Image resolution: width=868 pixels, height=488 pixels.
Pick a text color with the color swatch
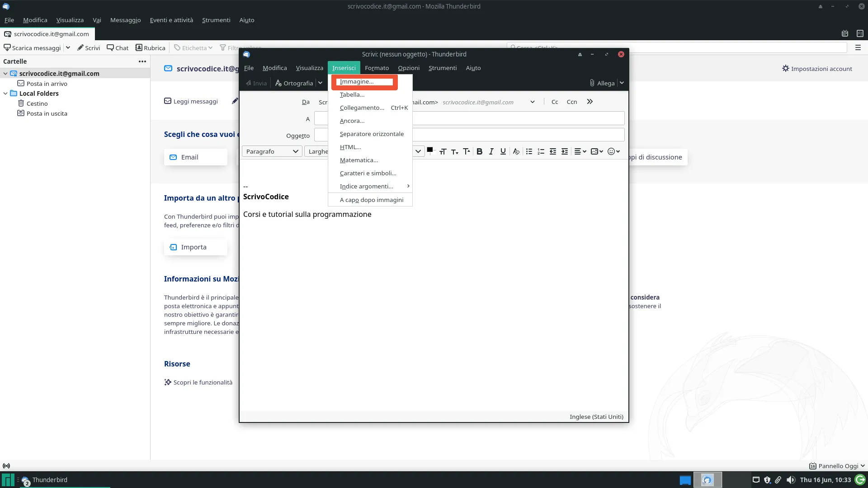(430, 150)
